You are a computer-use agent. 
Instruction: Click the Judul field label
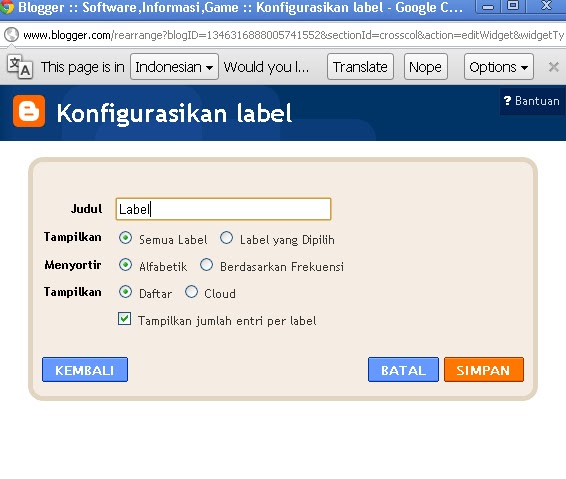click(x=87, y=209)
